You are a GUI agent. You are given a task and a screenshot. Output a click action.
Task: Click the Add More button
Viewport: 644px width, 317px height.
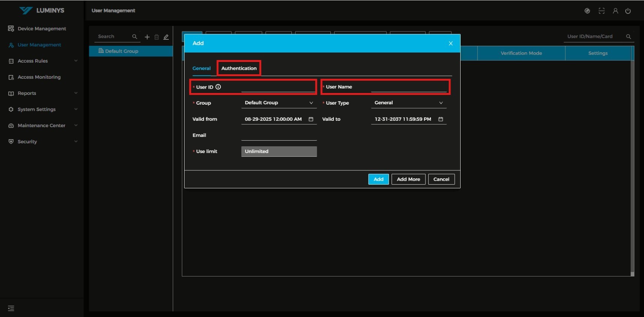408,179
